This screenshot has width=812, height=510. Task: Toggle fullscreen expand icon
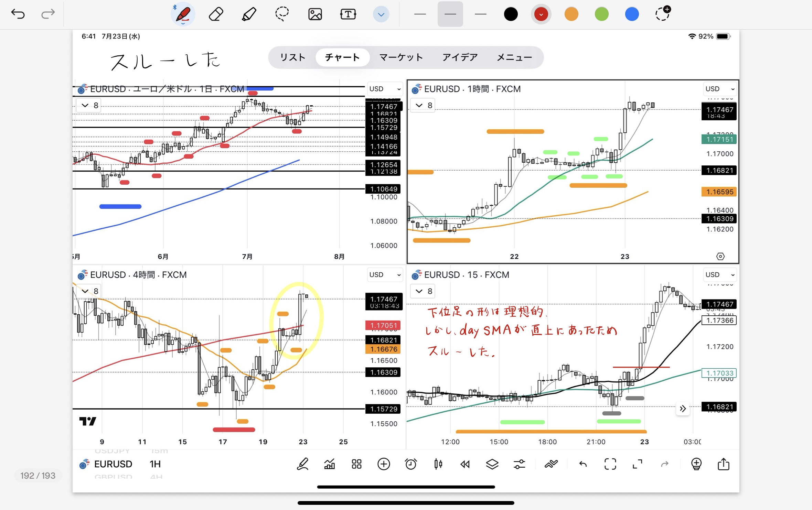[x=637, y=464]
